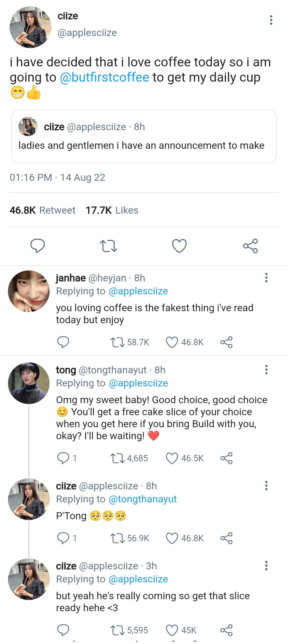The width and height of the screenshot is (288, 644).
Task: Share tong's reply tweet
Action: (x=226, y=458)
